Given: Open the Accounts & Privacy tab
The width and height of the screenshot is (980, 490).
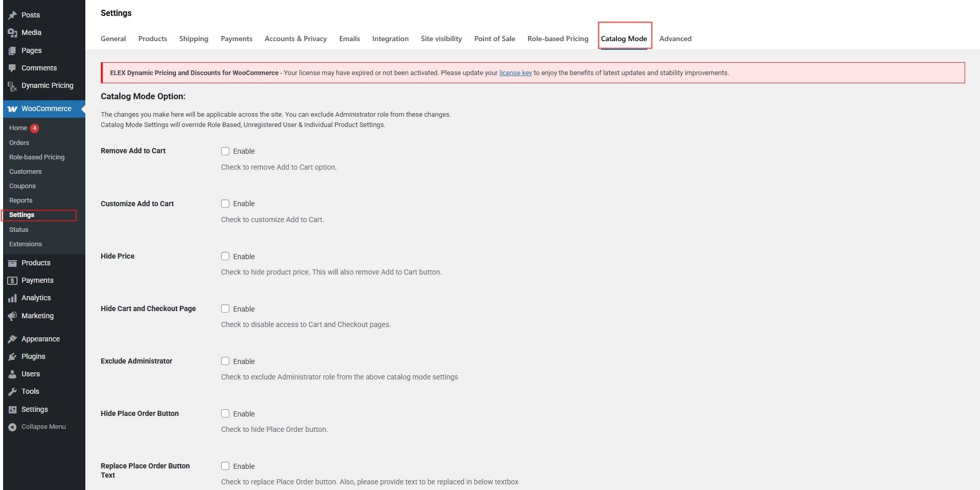Looking at the screenshot, I should (296, 39).
